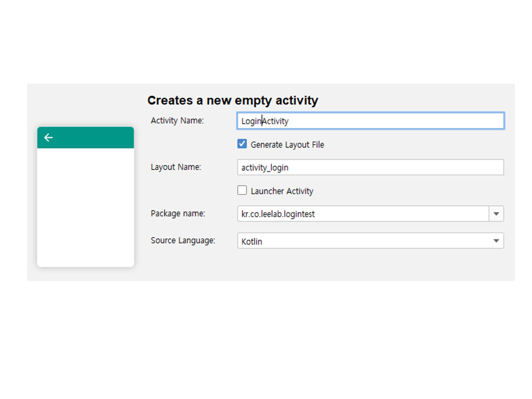Uncheck the Generate Layout File checkbox
532x399 pixels.
coord(242,144)
